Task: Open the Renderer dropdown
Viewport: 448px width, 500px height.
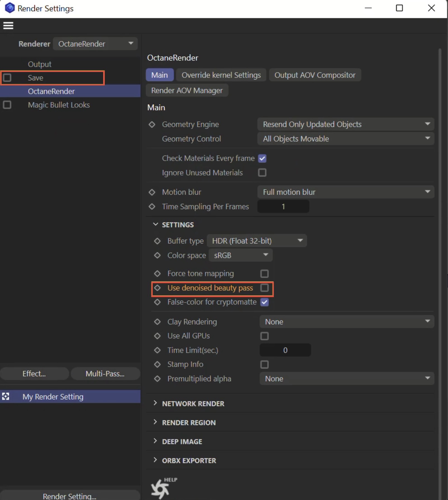Action: pos(95,44)
